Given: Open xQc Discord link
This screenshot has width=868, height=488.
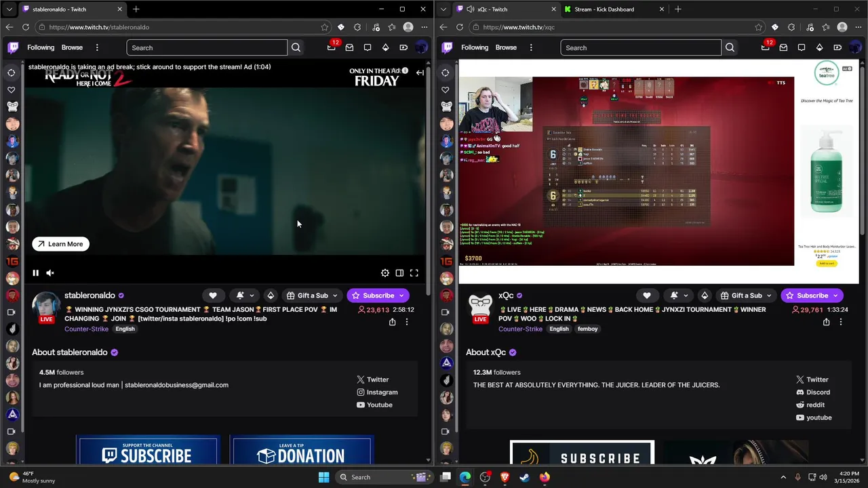Looking at the screenshot, I should [x=812, y=392].
